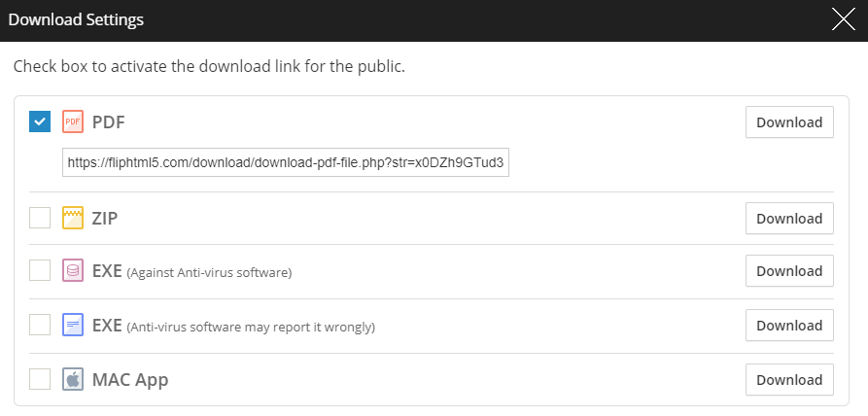The width and height of the screenshot is (868, 416).
Task: Download EXE that anti-virus may misreport
Action: (x=788, y=326)
